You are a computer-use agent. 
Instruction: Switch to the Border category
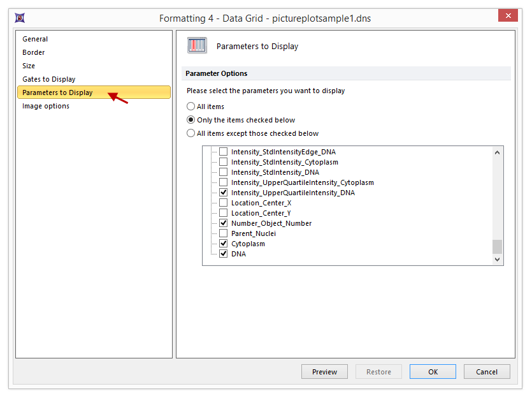34,52
